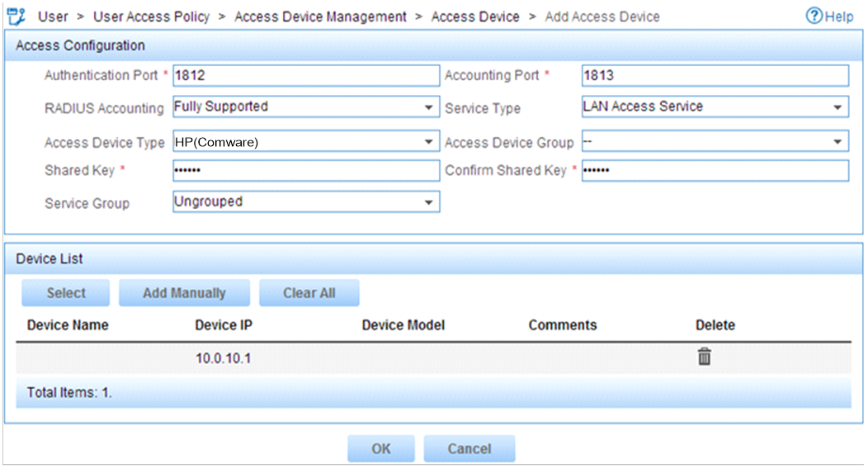Click the Add Manually button
868x469 pixels.
[x=184, y=293]
